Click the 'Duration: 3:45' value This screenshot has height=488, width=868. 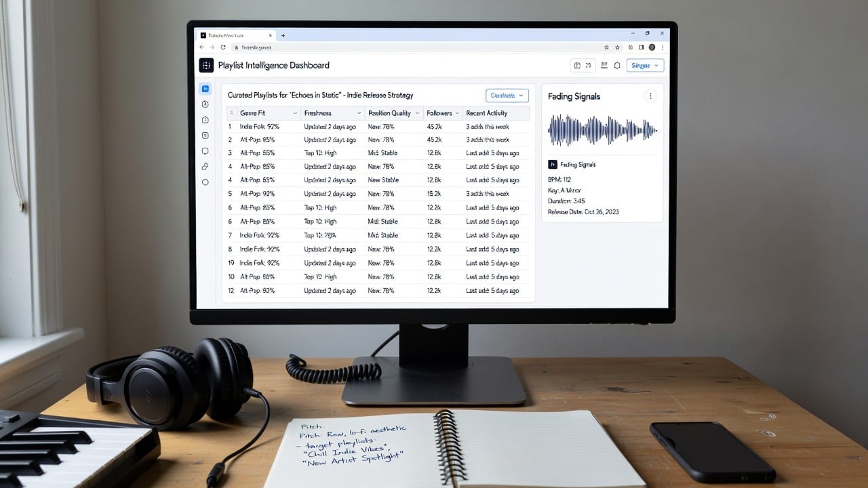tap(566, 201)
